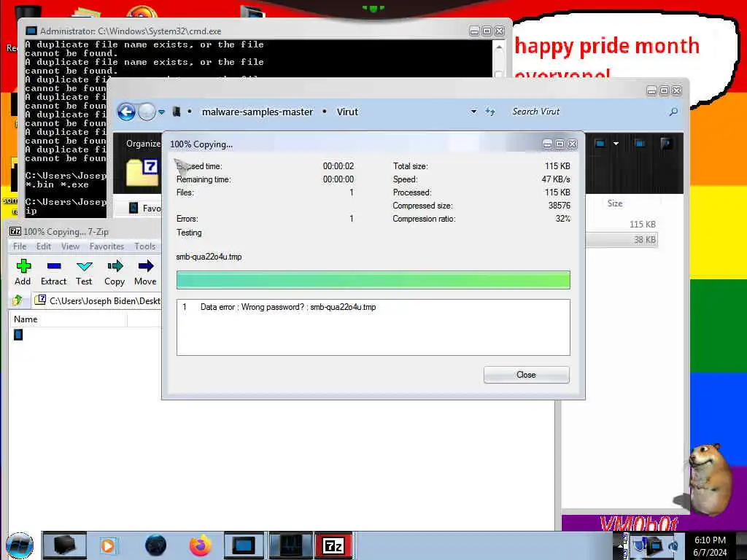Click the Explorer address bar root icon
The width and height of the screenshot is (747, 560).
point(177,112)
